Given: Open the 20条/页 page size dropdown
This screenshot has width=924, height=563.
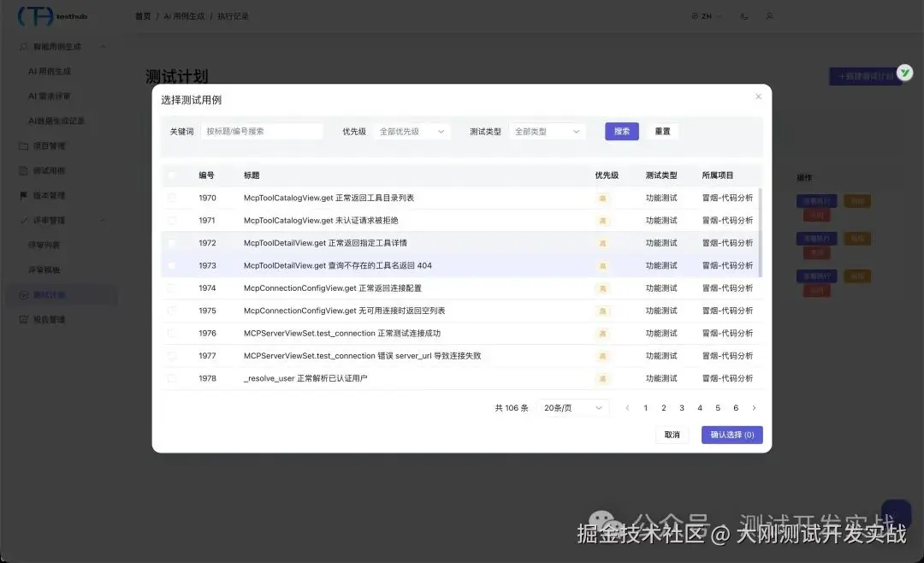Looking at the screenshot, I should (572, 408).
